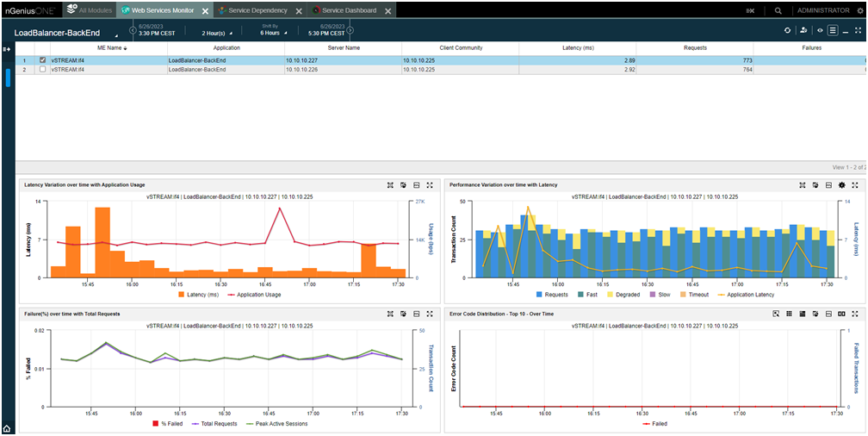The image size is (868, 436).
Task: Switch Error Code Distribution to grid view
Action: [790, 314]
